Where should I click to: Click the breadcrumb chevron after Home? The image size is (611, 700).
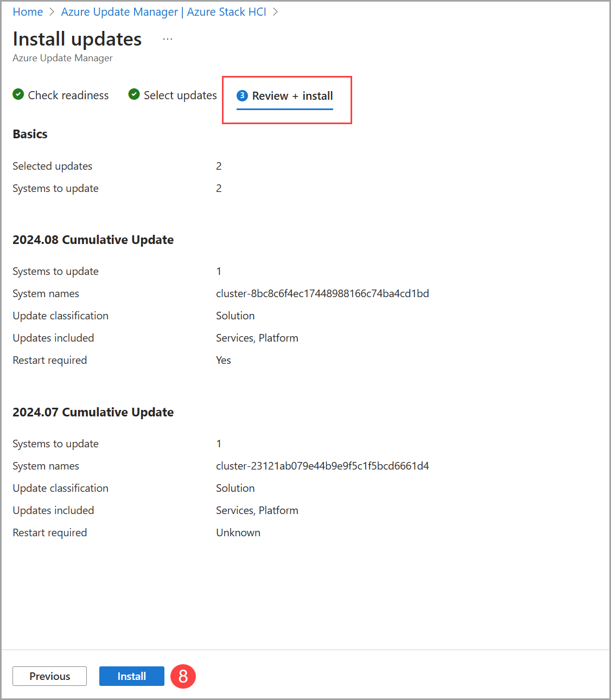[52, 11]
